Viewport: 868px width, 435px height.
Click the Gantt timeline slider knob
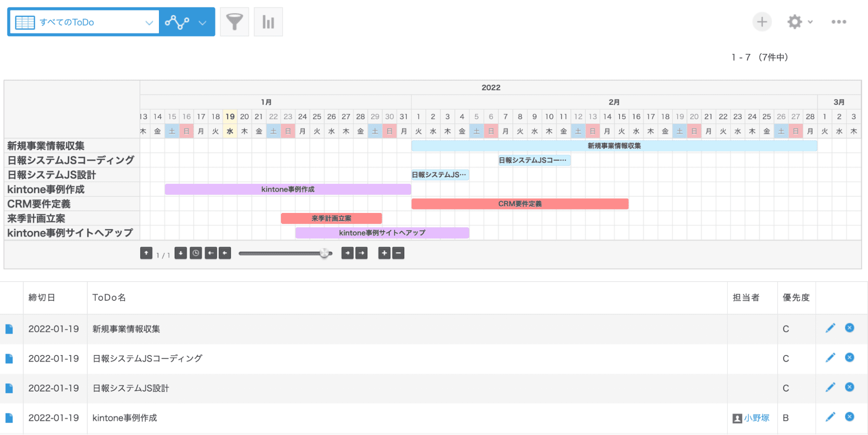(x=324, y=253)
